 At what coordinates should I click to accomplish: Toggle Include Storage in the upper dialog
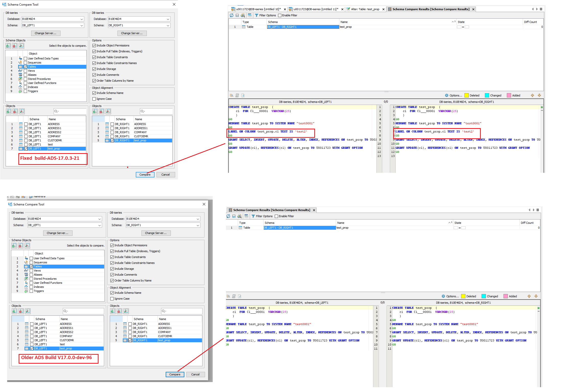point(94,69)
